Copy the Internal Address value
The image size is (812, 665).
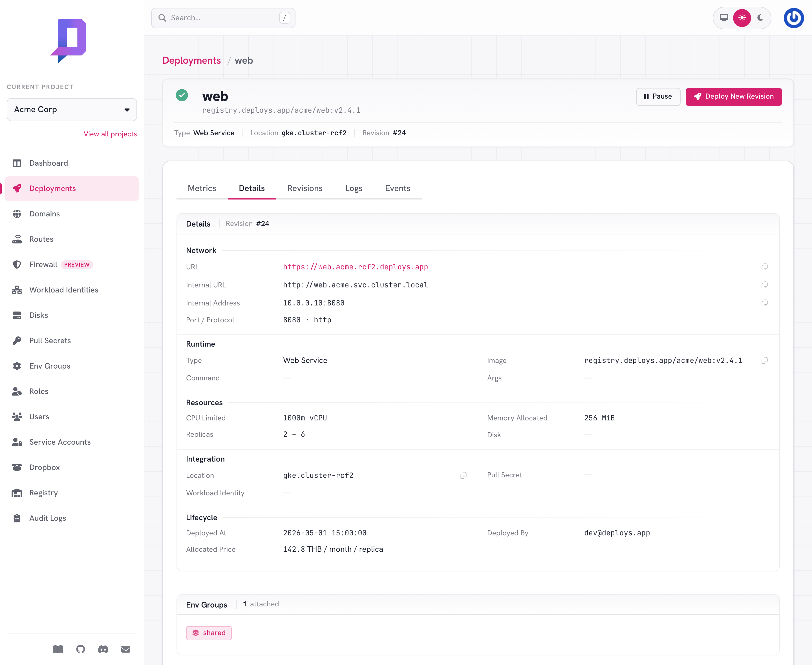tap(764, 303)
